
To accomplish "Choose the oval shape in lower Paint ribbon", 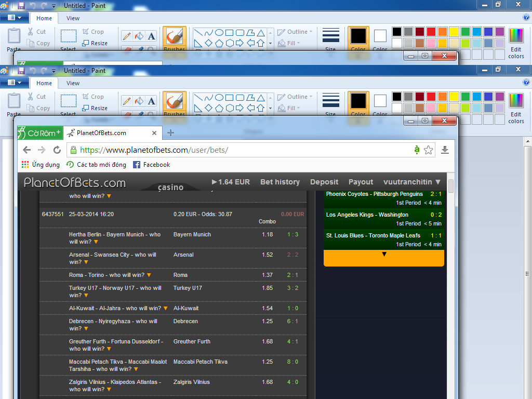I will [219, 98].
